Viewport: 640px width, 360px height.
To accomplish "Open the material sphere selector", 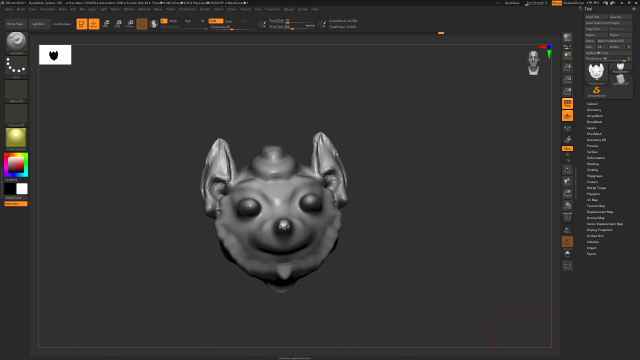I will [x=16, y=139].
